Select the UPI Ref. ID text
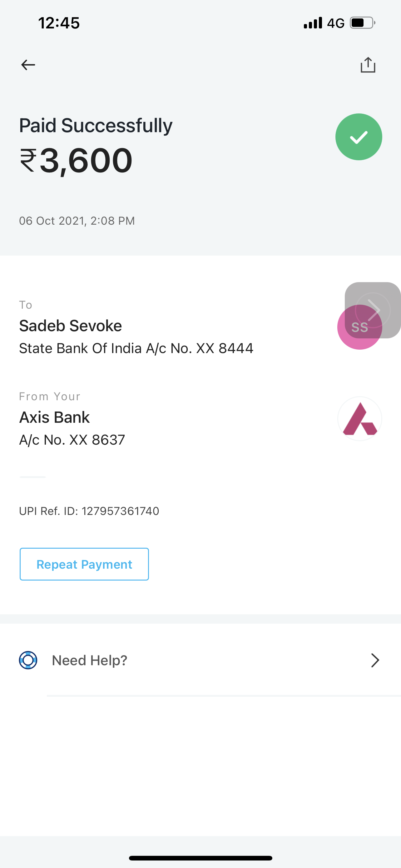 (89, 511)
